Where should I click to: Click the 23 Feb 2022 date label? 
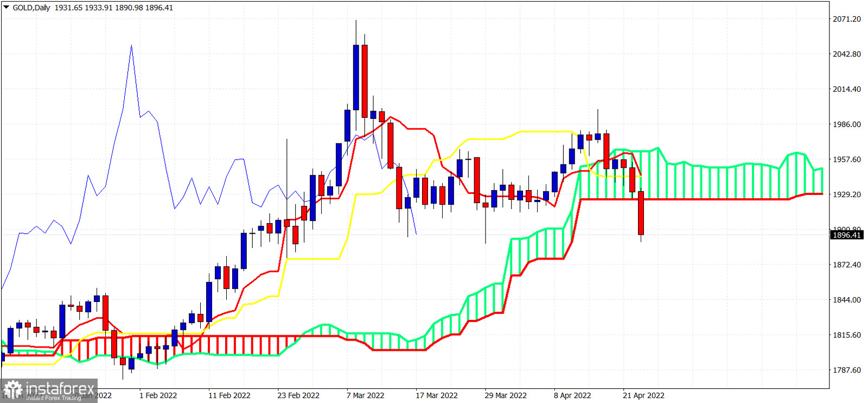pos(298,395)
